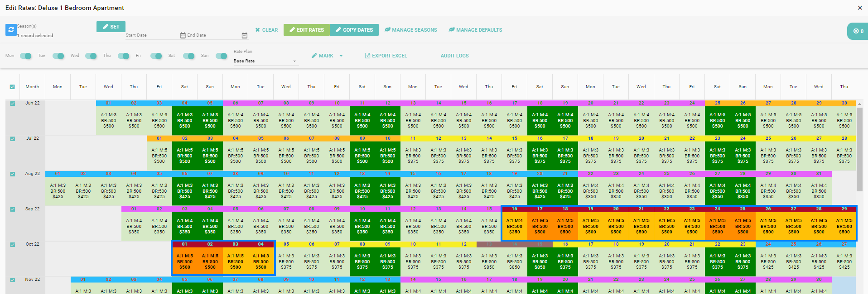
Task: Click the Set button with pencil
Action: [x=111, y=27]
